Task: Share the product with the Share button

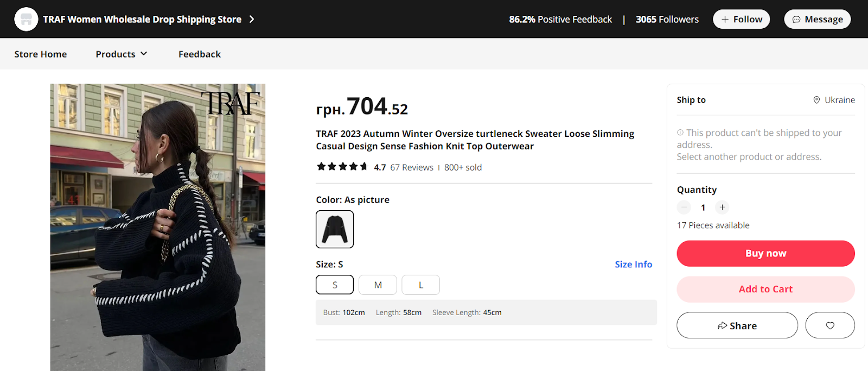Action: point(737,325)
